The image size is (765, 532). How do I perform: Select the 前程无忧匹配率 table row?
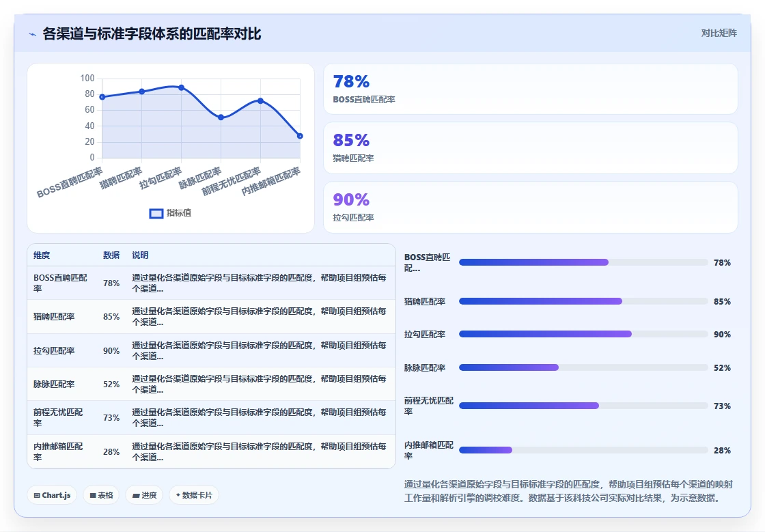tap(211, 418)
